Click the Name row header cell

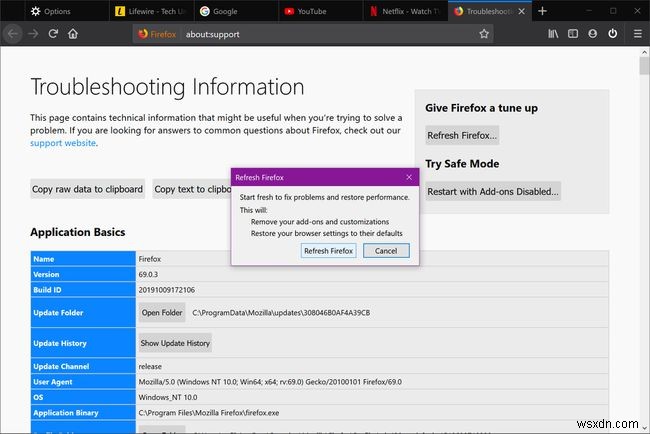pyautogui.click(x=83, y=259)
